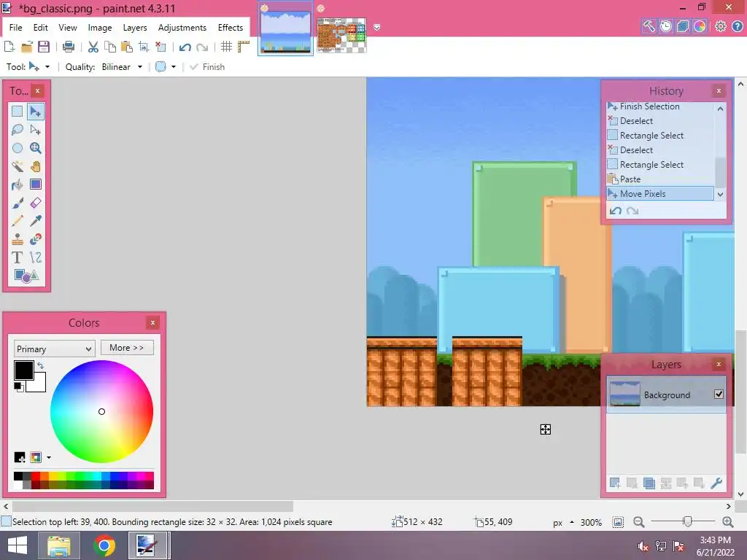Screen dimensions: 747x560
Task: Open the image list dropdown arrow
Action: tap(377, 28)
